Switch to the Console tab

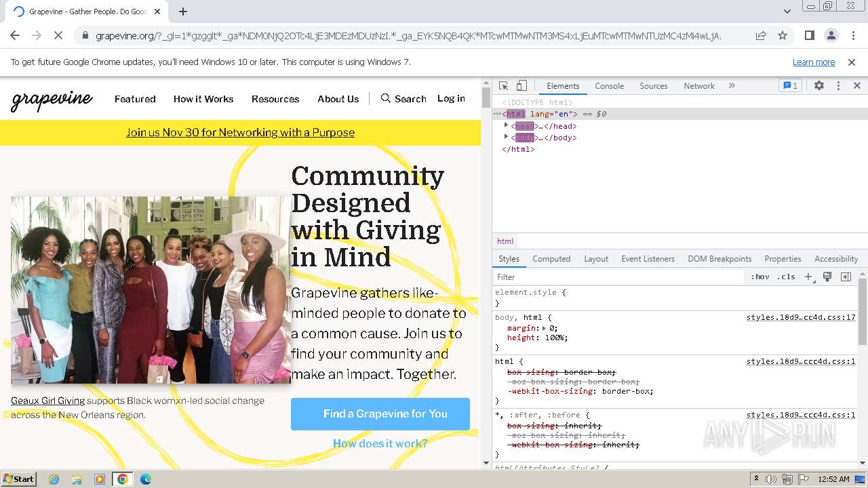(609, 85)
